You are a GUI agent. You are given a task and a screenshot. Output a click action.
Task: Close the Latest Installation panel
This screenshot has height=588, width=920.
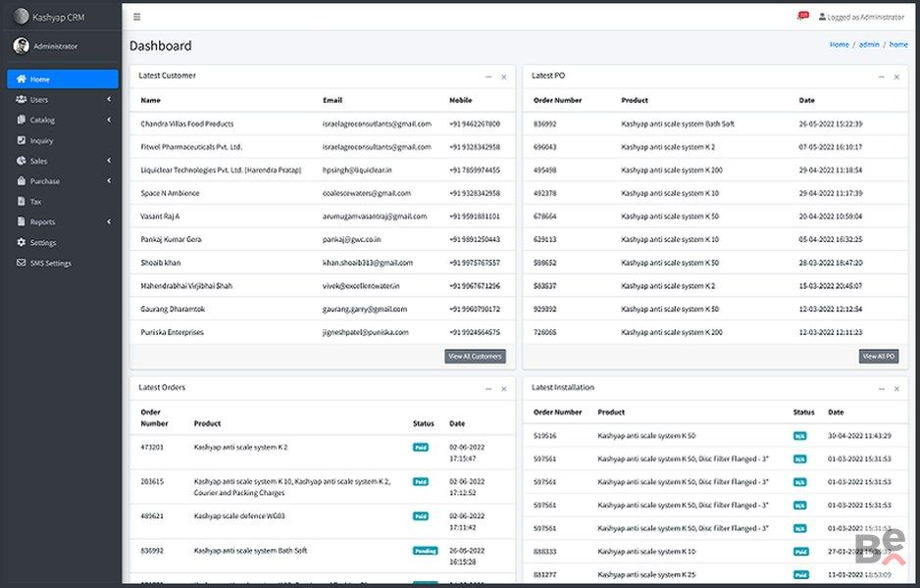click(x=896, y=389)
